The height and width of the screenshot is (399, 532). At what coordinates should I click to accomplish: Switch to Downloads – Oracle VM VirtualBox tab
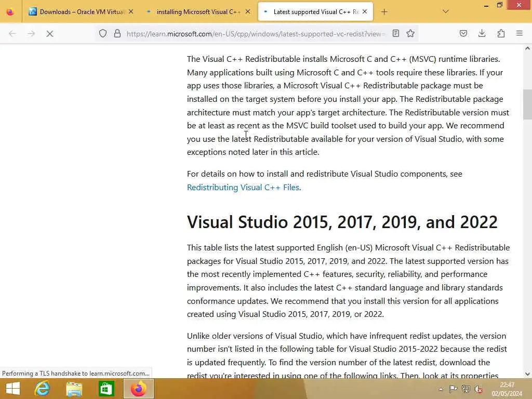click(x=82, y=12)
